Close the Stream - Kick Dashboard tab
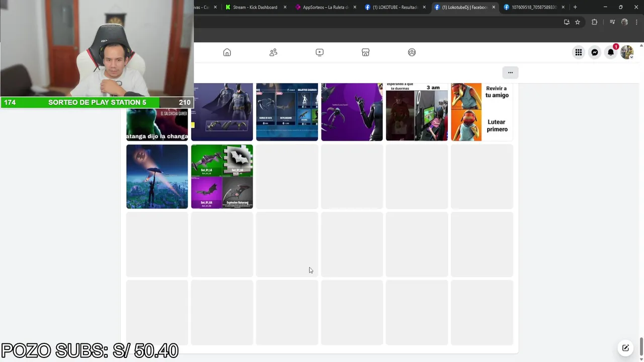Viewport: 644px width, 362px height. coord(285,7)
